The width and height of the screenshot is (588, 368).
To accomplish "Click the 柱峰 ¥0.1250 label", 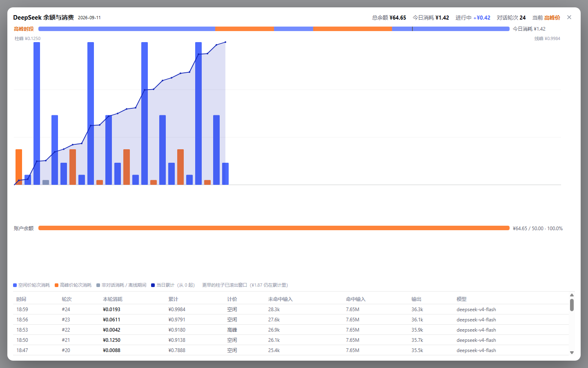I will pyautogui.click(x=28, y=38).
